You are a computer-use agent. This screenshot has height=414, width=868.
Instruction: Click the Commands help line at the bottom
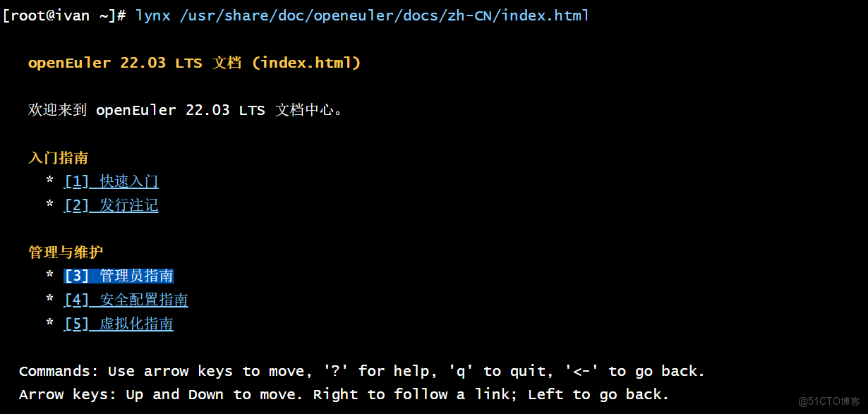click(361, 371)
